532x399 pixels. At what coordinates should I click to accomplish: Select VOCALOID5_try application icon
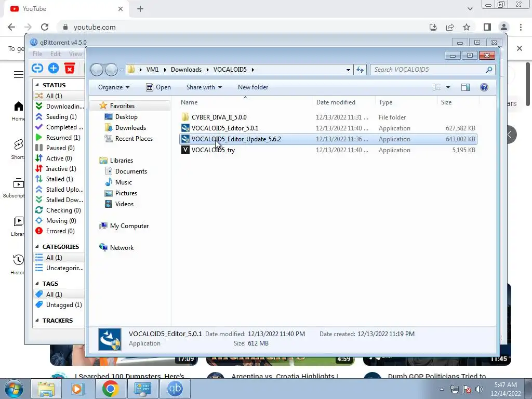[x=185, y=150]
